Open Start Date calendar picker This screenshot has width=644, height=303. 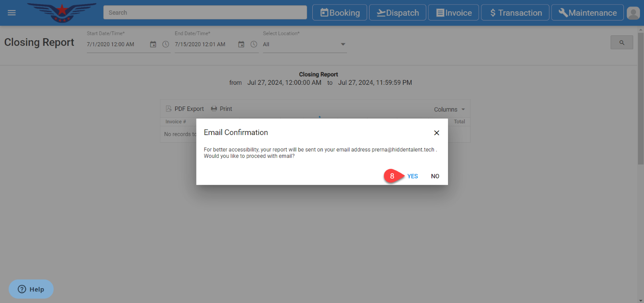pos(153,44)
